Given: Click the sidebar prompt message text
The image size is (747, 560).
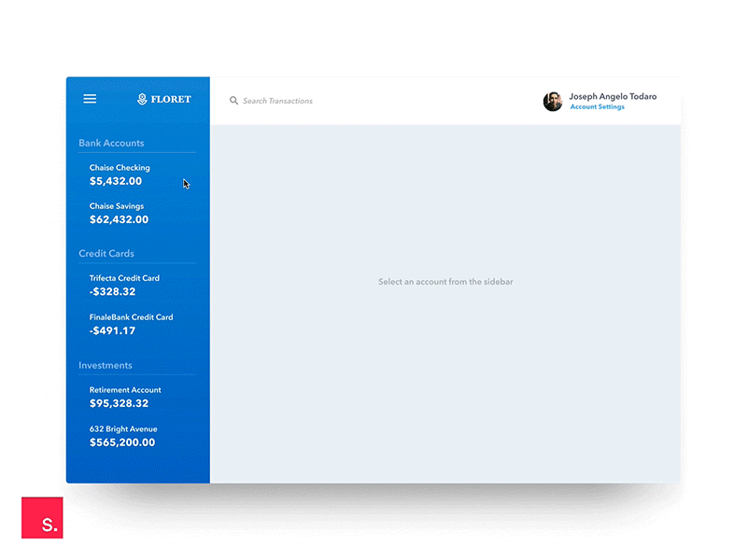Looking at the screenshot, I should [x=445, y=281].
